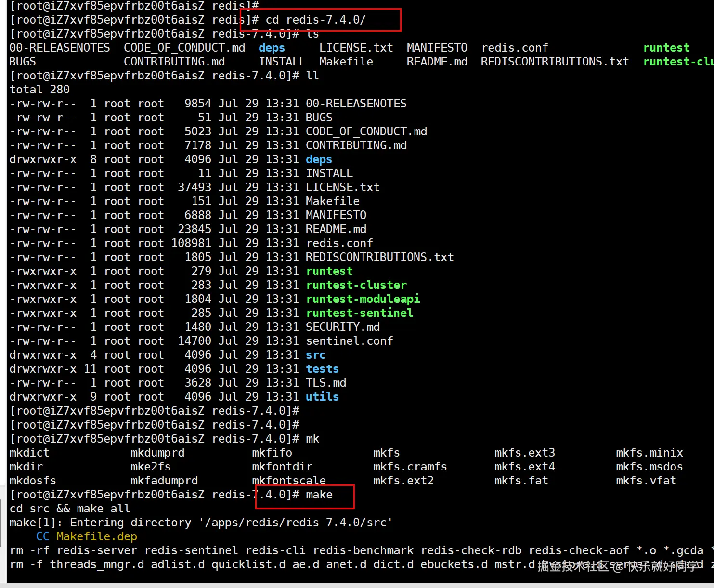Select 'runtest-moduleapi' executable name
The image size is (714, 588).
coord(363,299)
